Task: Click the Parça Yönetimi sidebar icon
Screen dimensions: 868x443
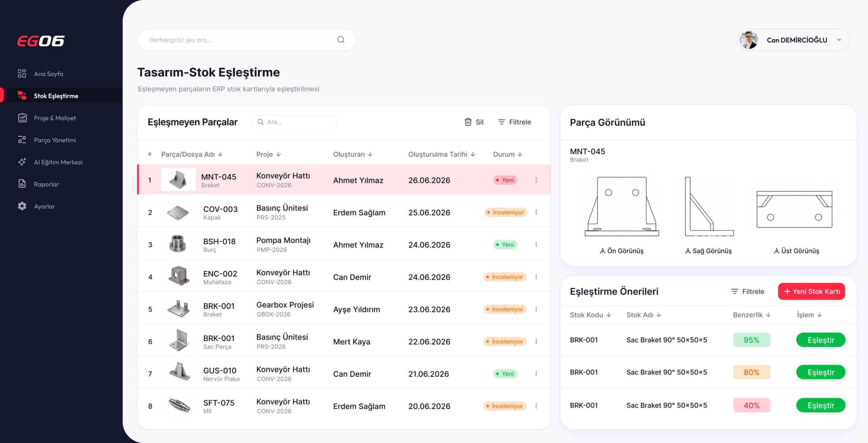Action: point(22,140)
